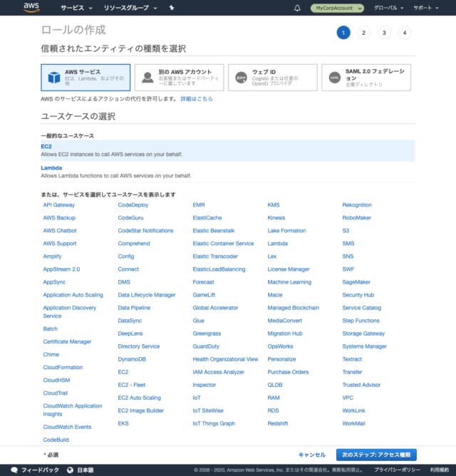Choose the Lambda common use case
The image size is (456, 476).
pyautogui.click(x=228, y=172)
